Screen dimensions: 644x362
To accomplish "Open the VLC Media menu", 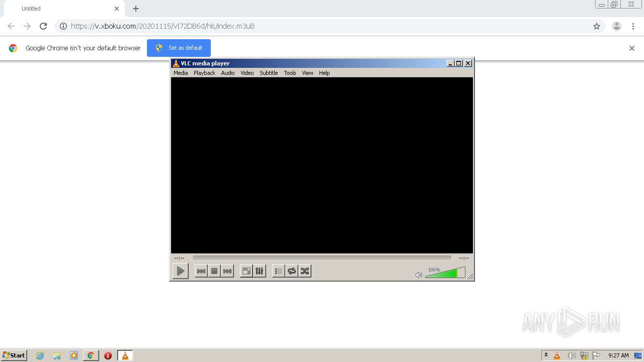I will (x=181, y=73).
